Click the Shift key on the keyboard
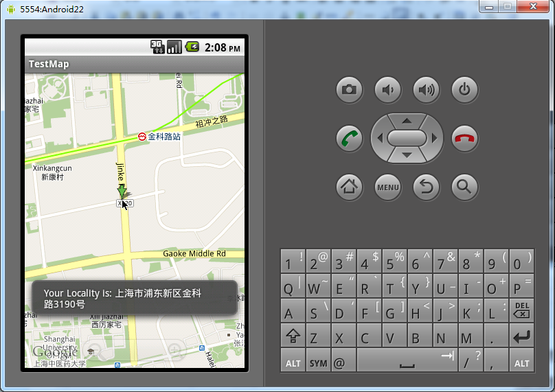555x392 pixels. [293, 335]
